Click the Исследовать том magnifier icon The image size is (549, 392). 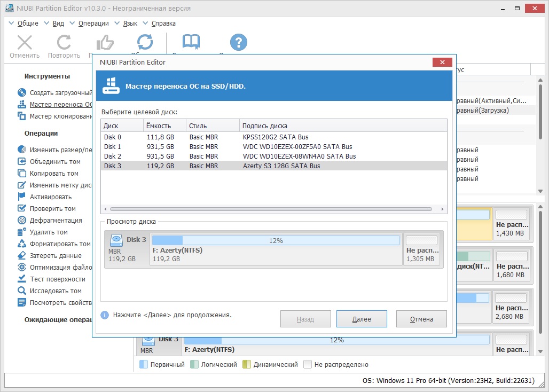coord(22,291)
